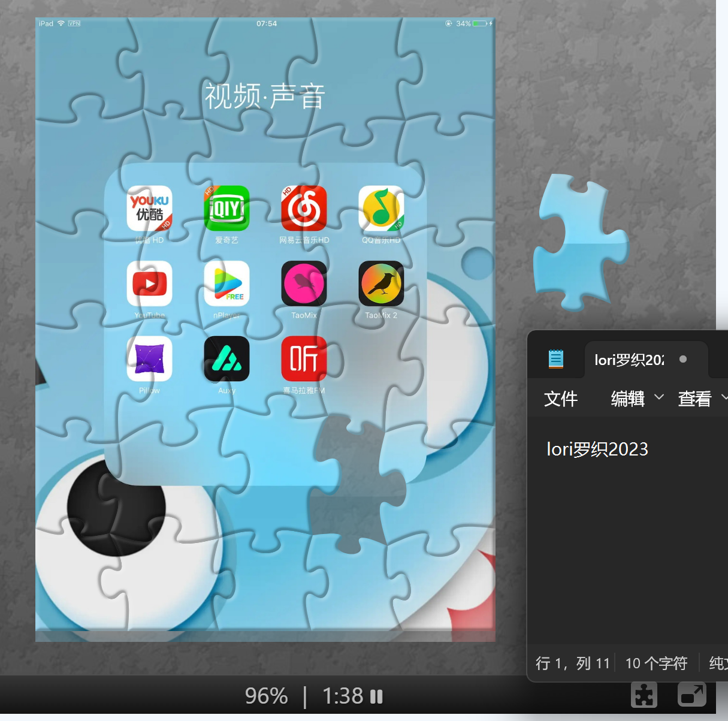Click the red NetEase Cloud Music icon
This screenshot has width=728, height=721.
coord(304,208)
